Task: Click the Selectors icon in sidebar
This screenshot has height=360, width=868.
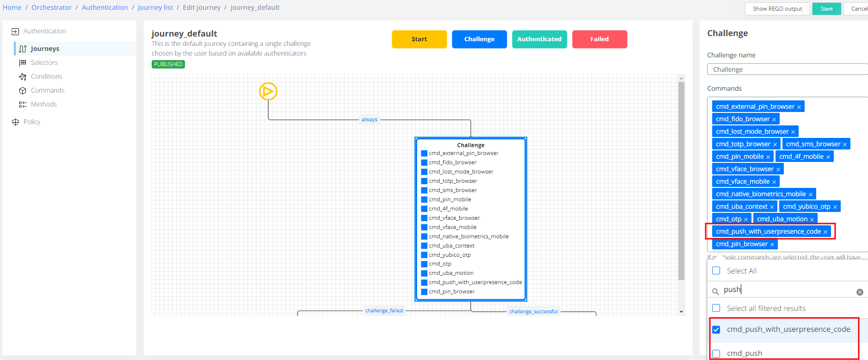Action: point(23,62)
